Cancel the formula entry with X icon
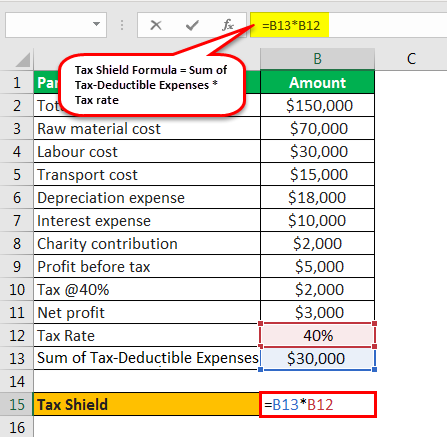This screenshot has height=437, width=447. (156, 25)
